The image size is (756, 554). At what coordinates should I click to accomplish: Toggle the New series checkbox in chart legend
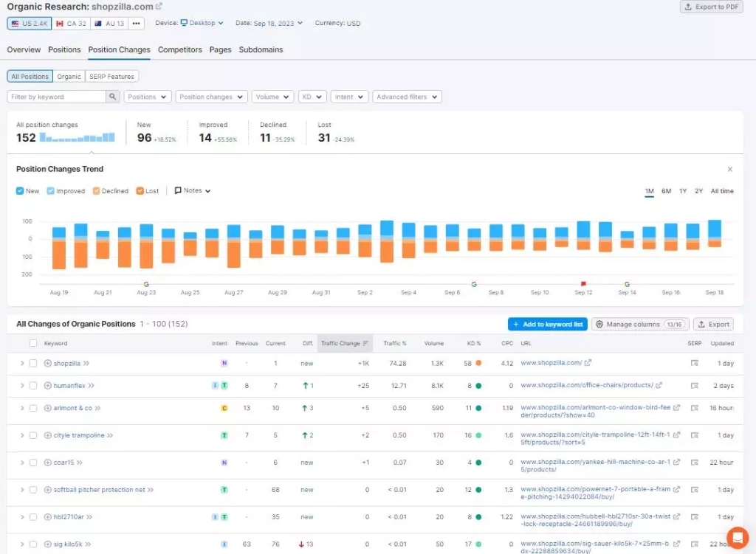point(20,191)
